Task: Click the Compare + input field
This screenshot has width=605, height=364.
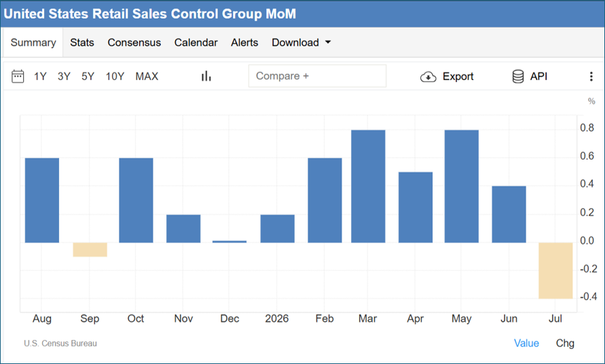Action: [317, 75]
